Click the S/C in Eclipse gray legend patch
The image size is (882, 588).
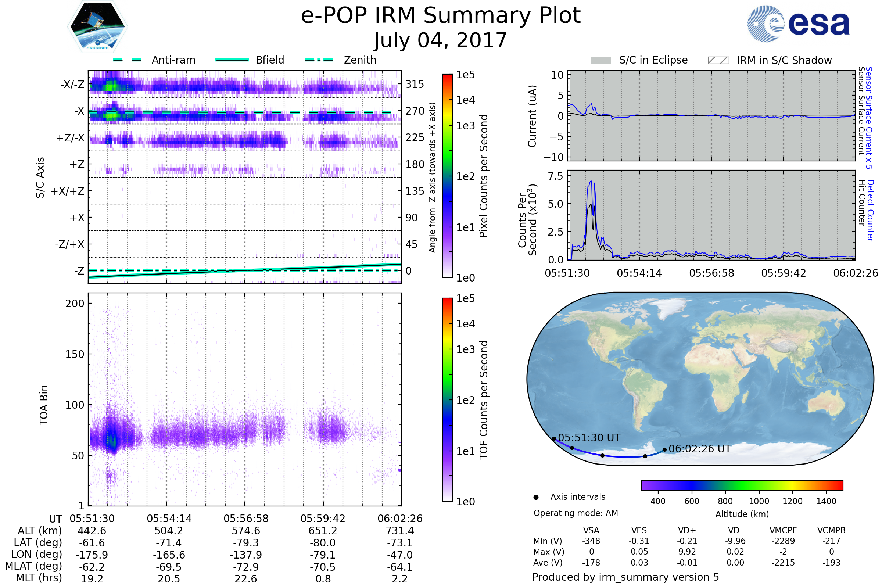click(x=600, y=60)
